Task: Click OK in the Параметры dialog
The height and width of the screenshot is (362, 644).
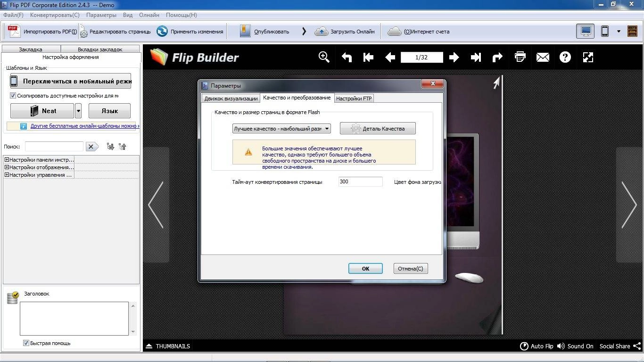Action: point(365,268)
